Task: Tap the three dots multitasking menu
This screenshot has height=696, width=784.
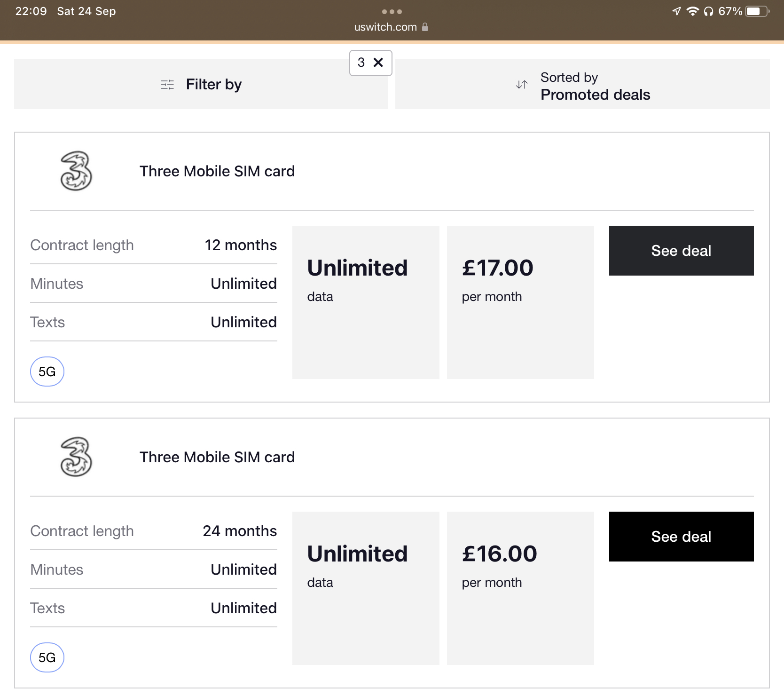Action: [x=392, y=11]
